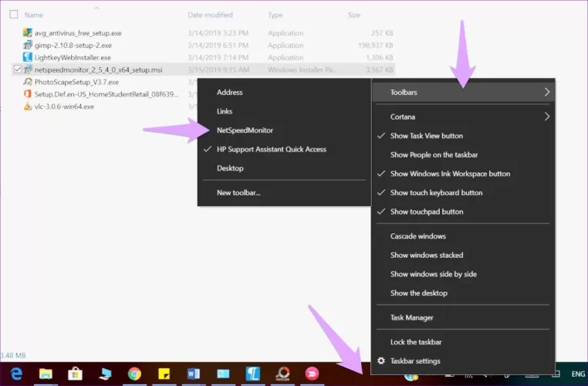Open Task Manager from the context menu

tap(411, 317)
